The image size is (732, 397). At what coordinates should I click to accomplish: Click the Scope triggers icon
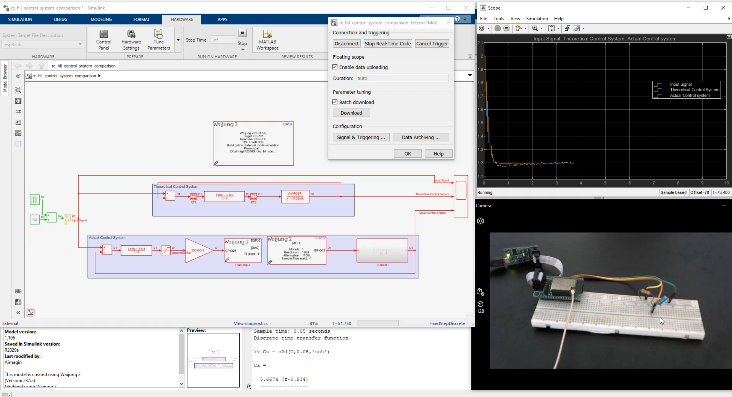518,28
